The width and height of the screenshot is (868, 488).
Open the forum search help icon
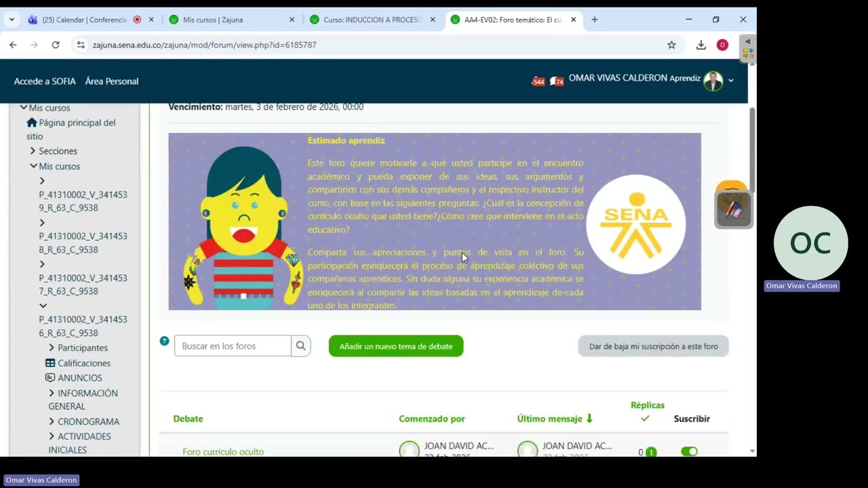pos(164,341)
